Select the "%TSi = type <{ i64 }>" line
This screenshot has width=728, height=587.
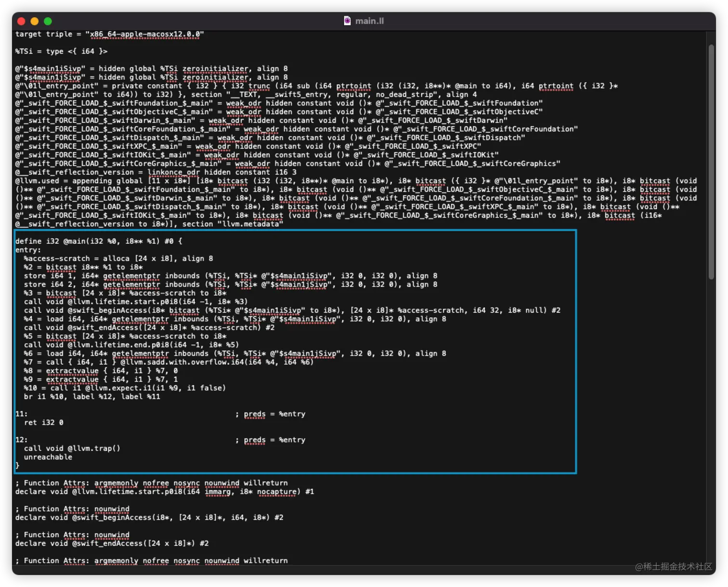pos(61,51)
